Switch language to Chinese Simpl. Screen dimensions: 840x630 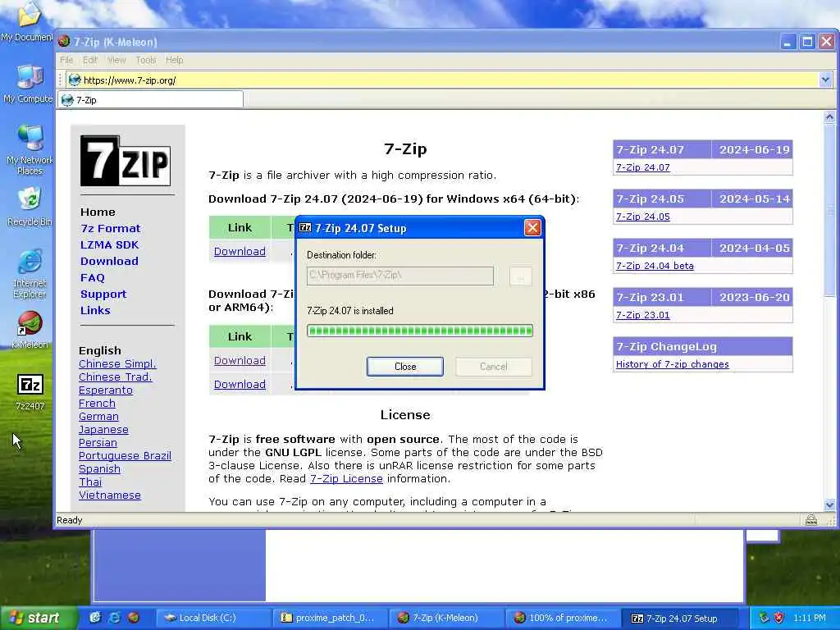point(117,363)
